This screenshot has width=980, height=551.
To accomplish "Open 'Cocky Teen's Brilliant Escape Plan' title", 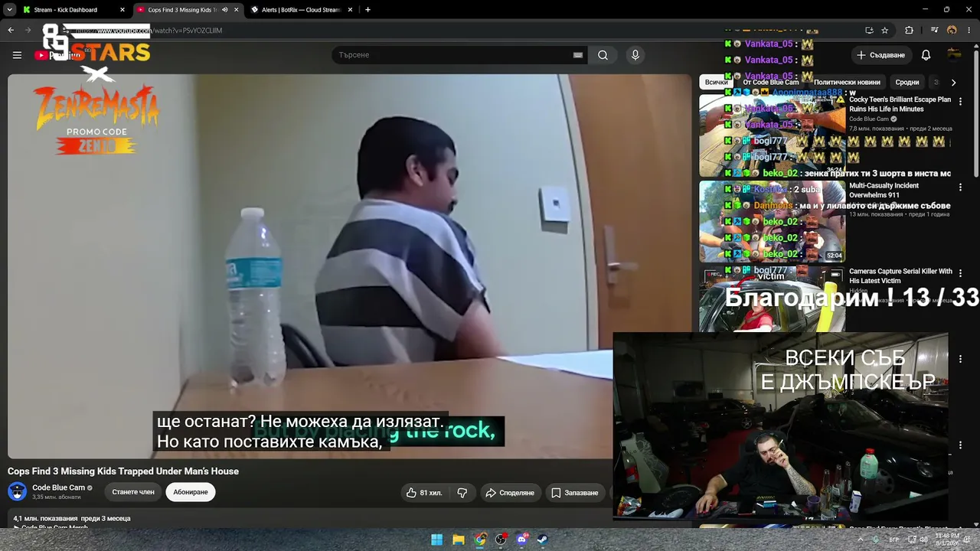I will 900,104.
